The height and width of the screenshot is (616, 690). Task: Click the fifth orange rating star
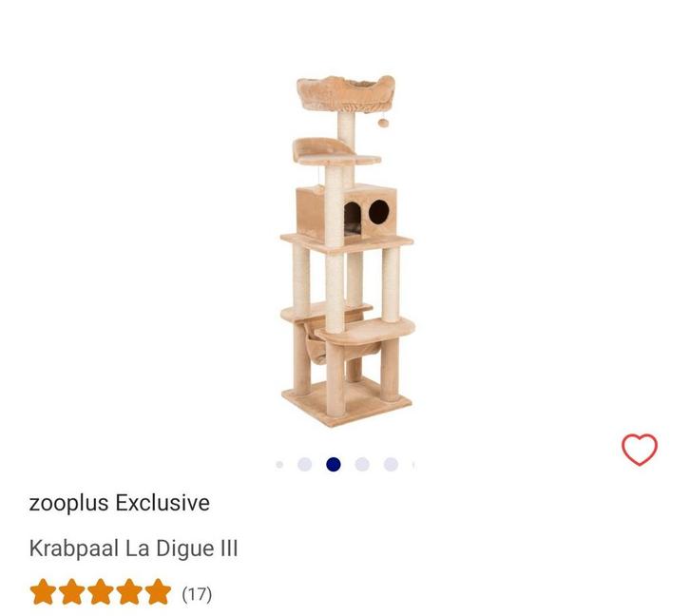point(158,592)
